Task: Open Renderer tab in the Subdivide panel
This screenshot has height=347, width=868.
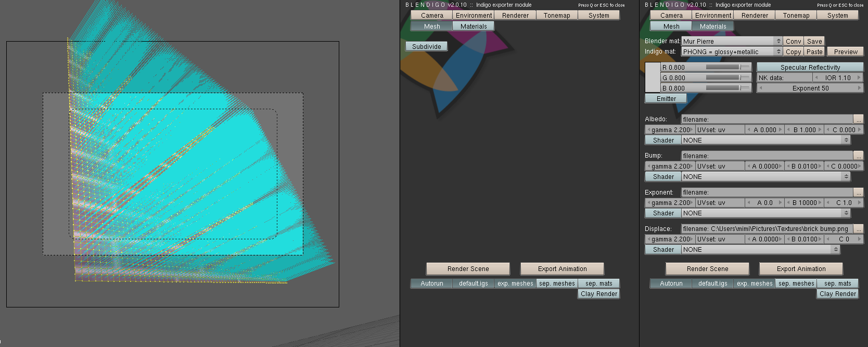Action: (515, 15)
